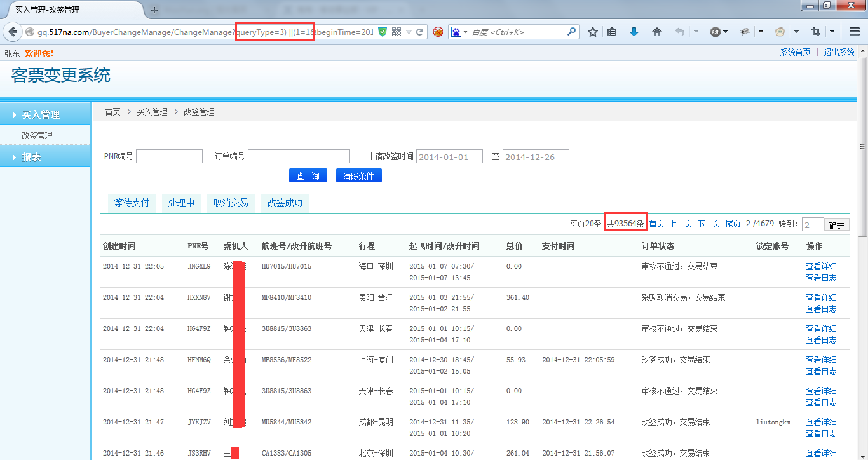Open the dropdown next to crop icon
This screenshot has width=868, height=460.
click(x=832, y=32)
